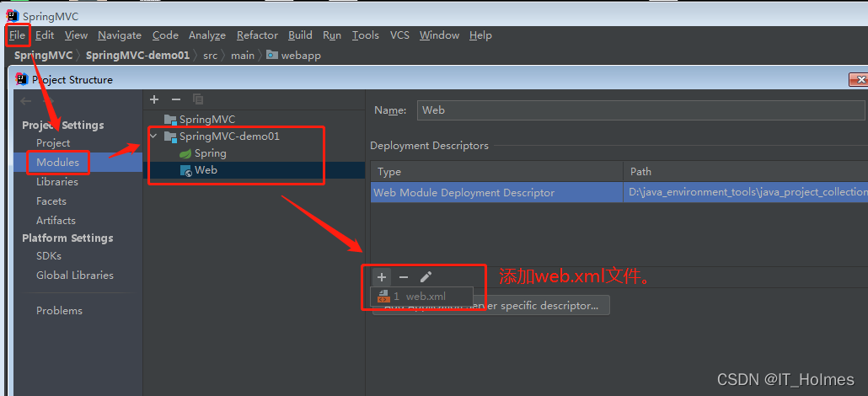Select Project under Project Settings
This screenshot has width=868, height=396.
(x=53, y=143)
